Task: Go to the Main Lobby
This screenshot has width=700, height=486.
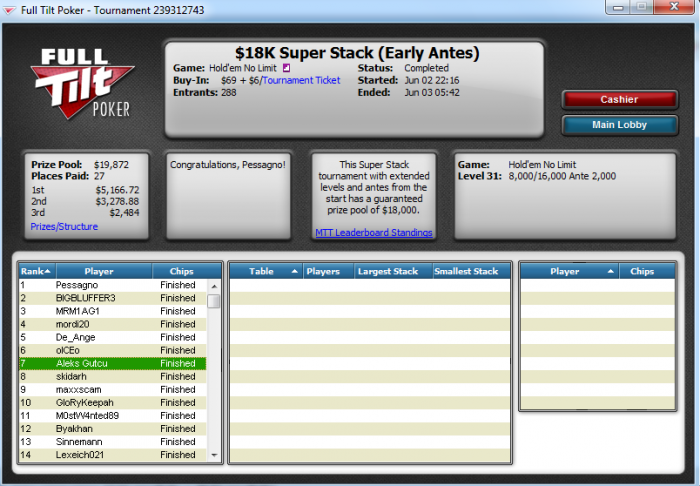Action: [x=620, y=125]
